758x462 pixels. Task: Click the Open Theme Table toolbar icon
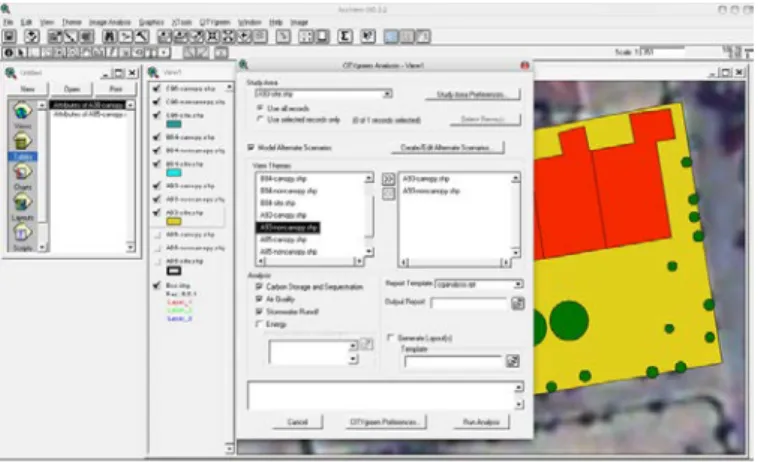[87, 36]
